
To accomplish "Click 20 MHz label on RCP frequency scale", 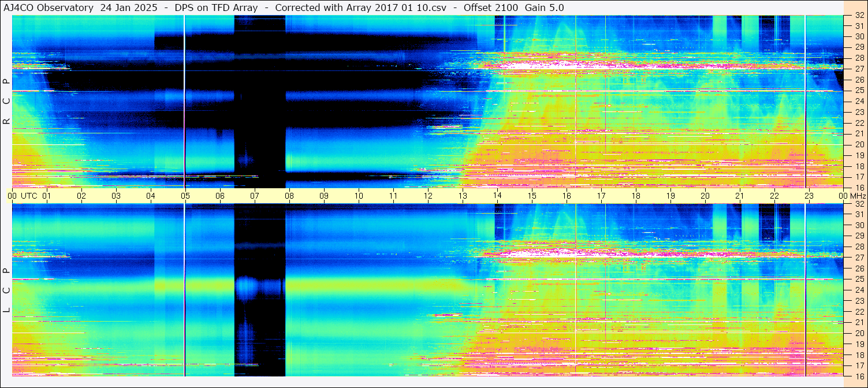I will [859, 144].
